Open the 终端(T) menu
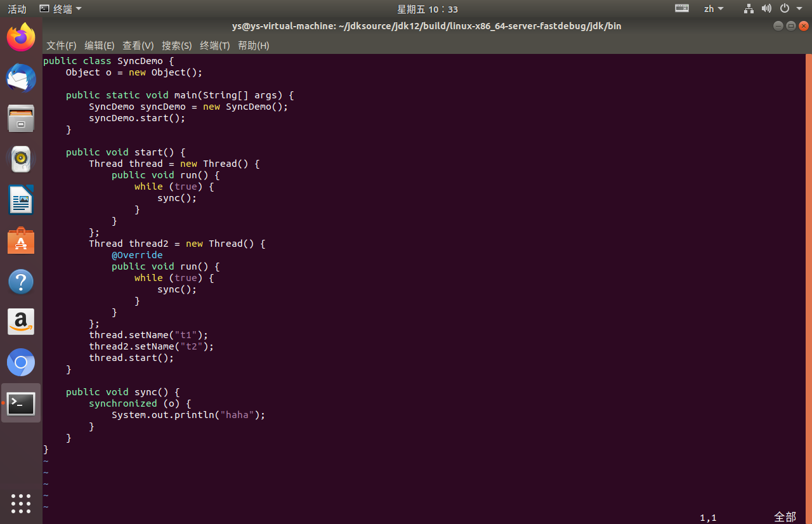This screenshot has height=524, width=812. [215, 46]
